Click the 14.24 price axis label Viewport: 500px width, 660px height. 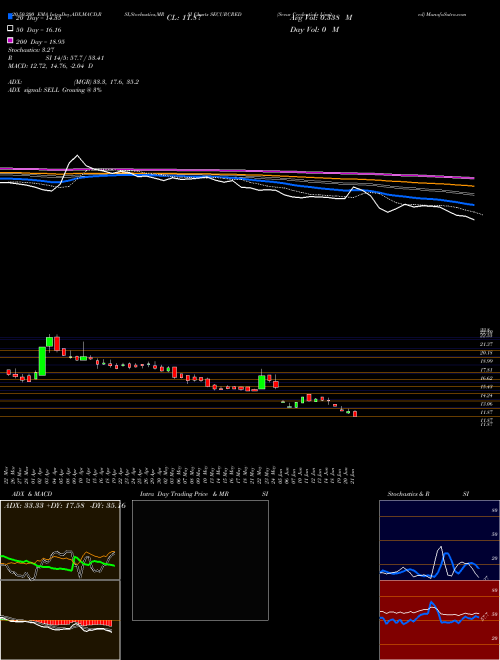(487, 396)
